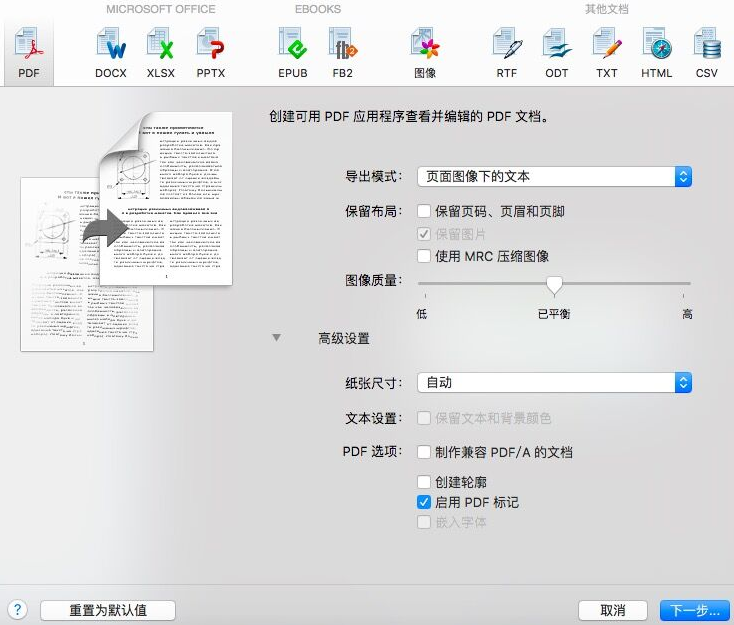Toggle the 嵌入字体 checkbox
Viewport: 734px width, 625px height.
[x=424, y=522]
